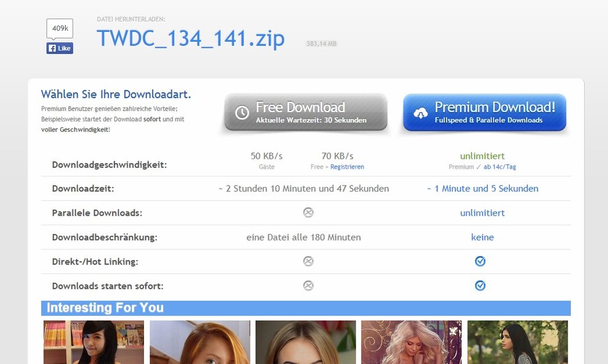608x364 pixels.
Task: Click the Downloadbeschränkung row label
Action: [105, 237]
